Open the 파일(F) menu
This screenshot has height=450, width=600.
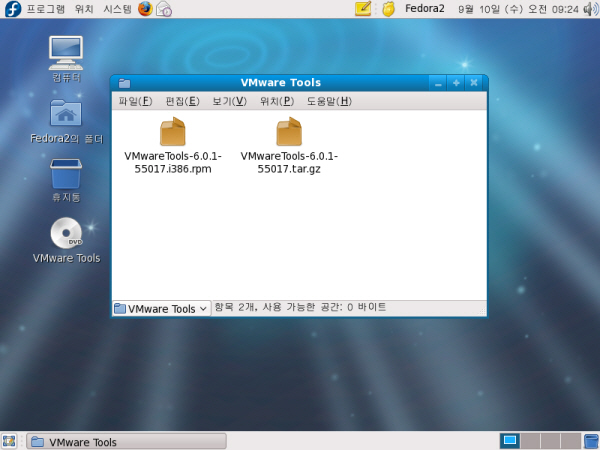coord(135,101)
